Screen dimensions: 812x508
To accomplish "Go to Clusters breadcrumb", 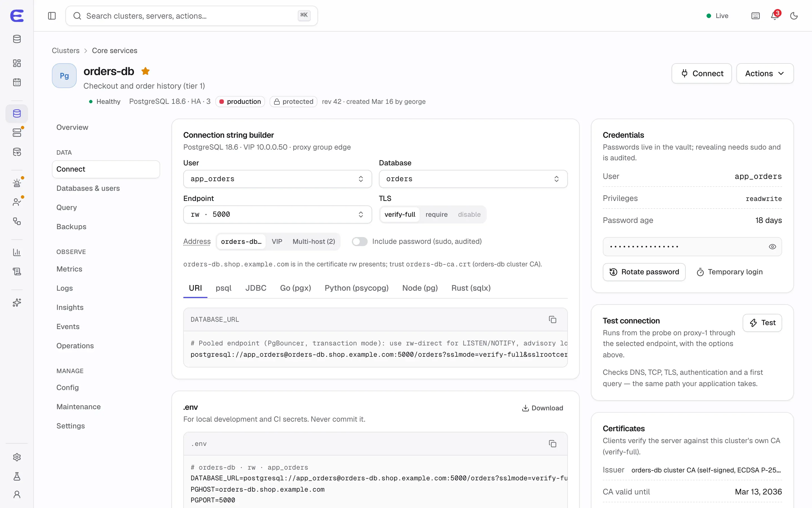I will point(65,51).
